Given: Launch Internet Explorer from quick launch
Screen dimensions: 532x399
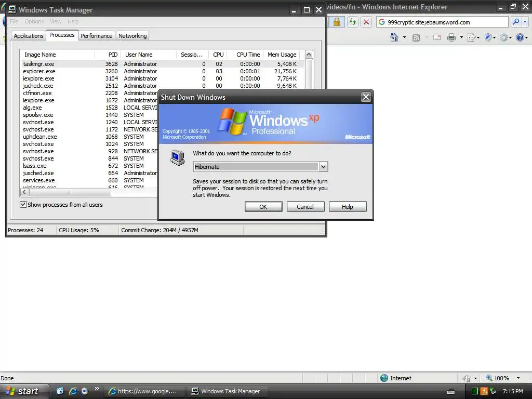Looking at the screenshot, I should pos(73,391).
